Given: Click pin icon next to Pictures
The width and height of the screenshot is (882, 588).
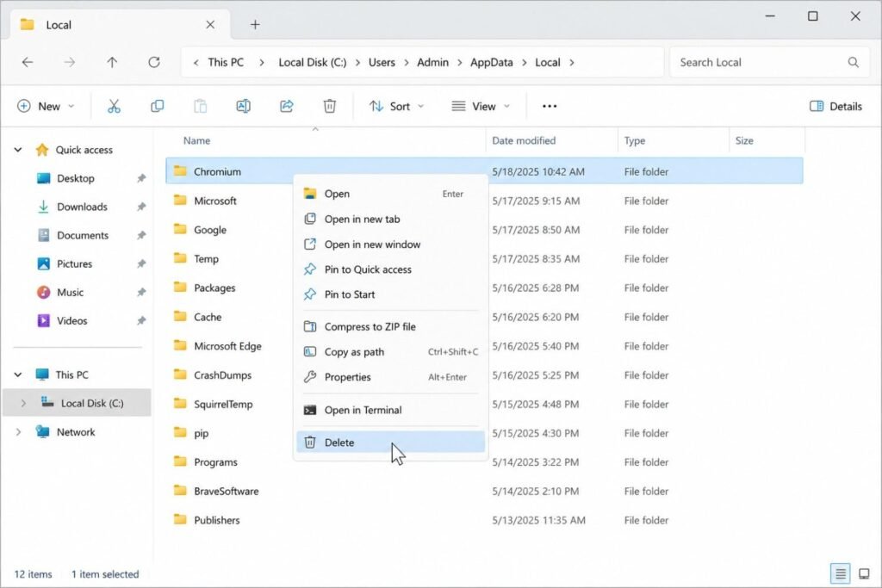Looking at the screenshot, I should 141,263.
